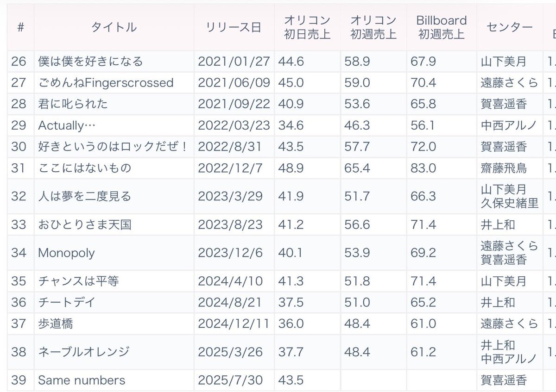Screen dimensions: 556x392
Task: Click the センター column header
Action: pos(510,27)
